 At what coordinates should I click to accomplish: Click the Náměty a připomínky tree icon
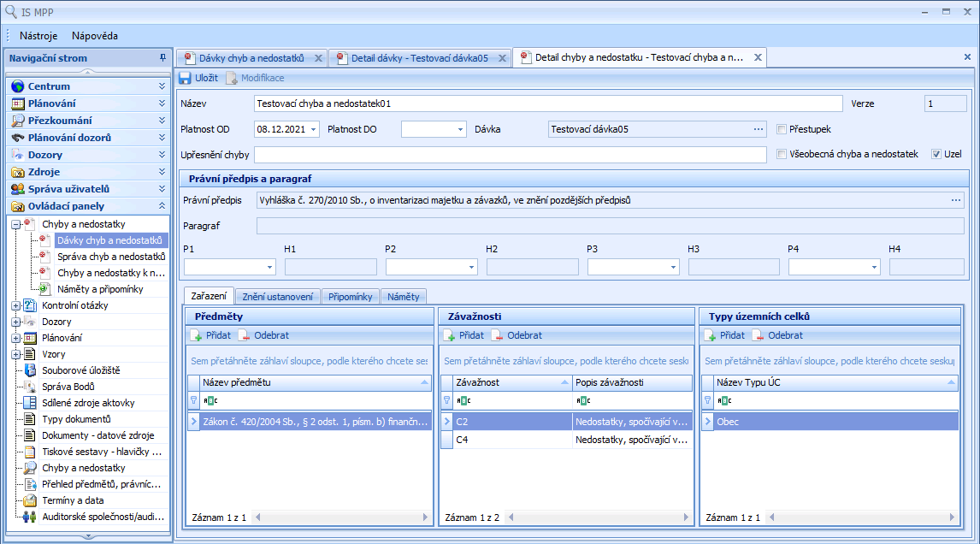(44, 289)
